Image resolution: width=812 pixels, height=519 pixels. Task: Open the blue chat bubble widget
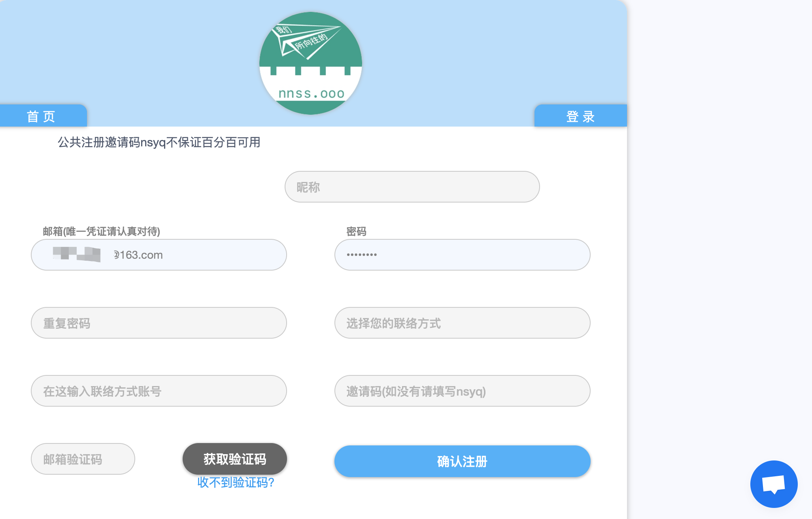click(773, 484)
